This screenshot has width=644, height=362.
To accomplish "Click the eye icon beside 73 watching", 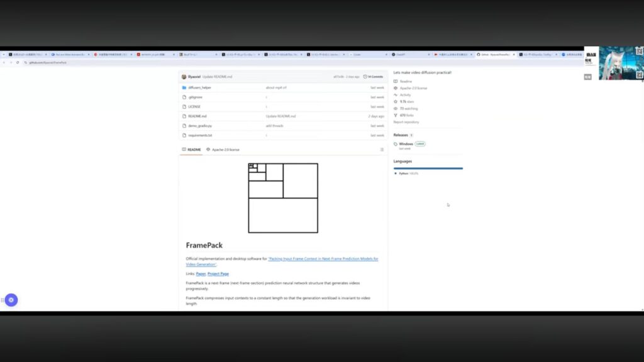I will point(396,109).
